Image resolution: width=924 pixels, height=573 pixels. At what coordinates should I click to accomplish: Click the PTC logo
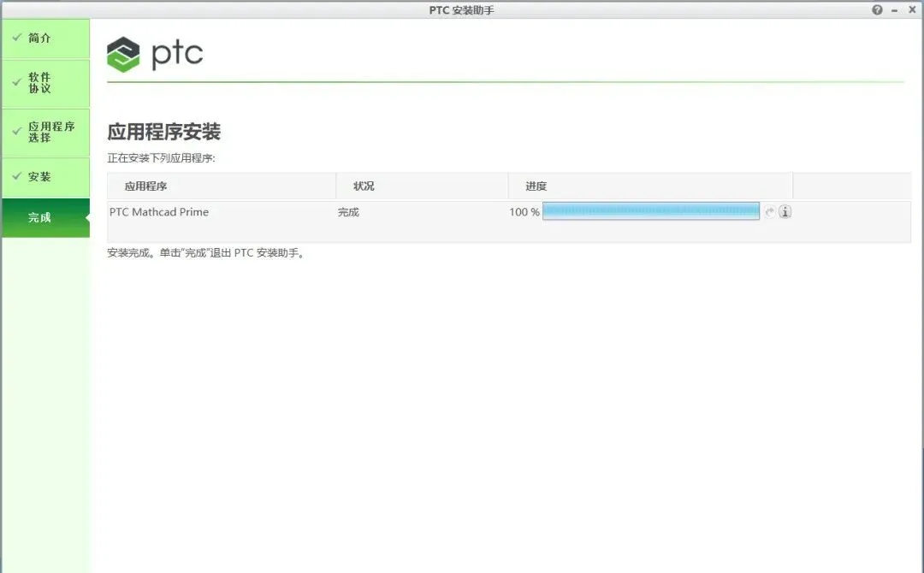tap(154, 54)
